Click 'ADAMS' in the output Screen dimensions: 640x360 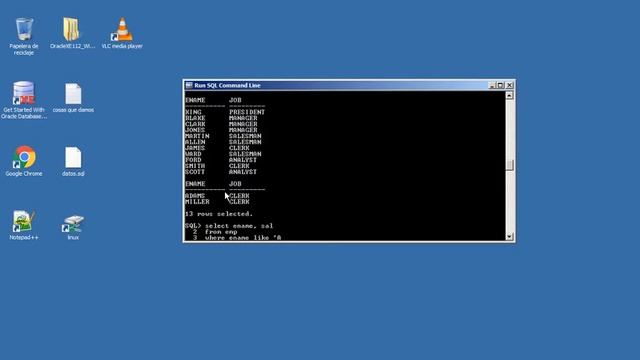tap(195, 196)
